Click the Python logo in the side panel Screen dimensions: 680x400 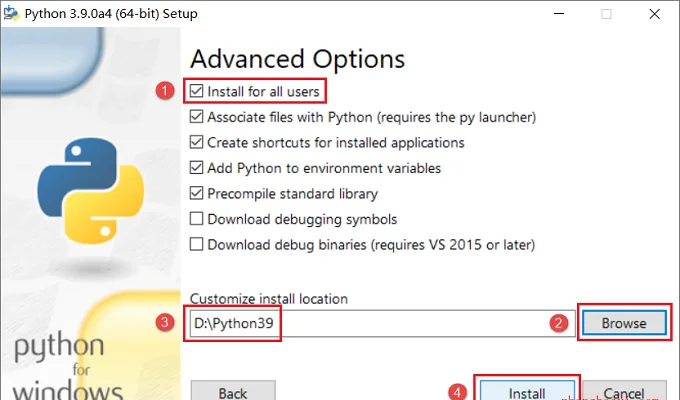click(91, 191)
